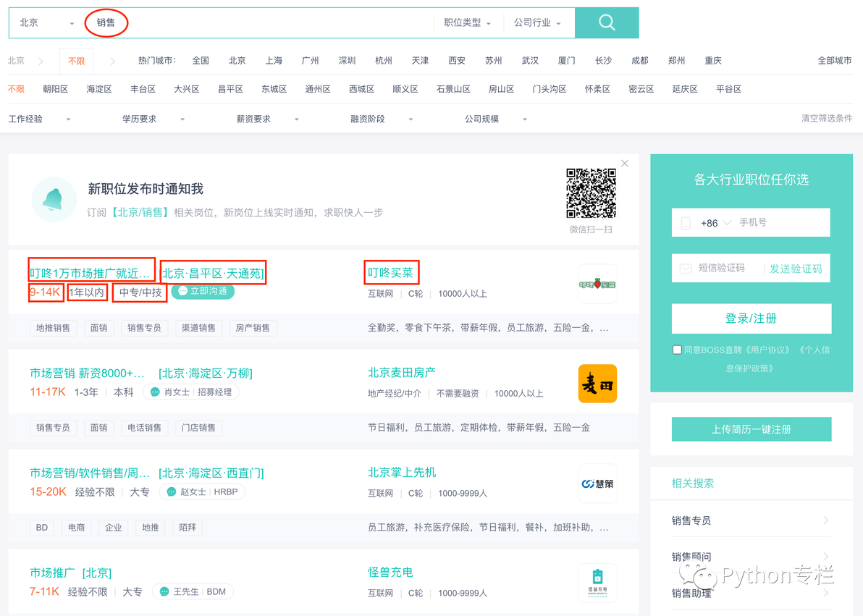Open the 市场营销 薪资8000+ job listing
The image size is (863, 616).
(x=87, y=374)
